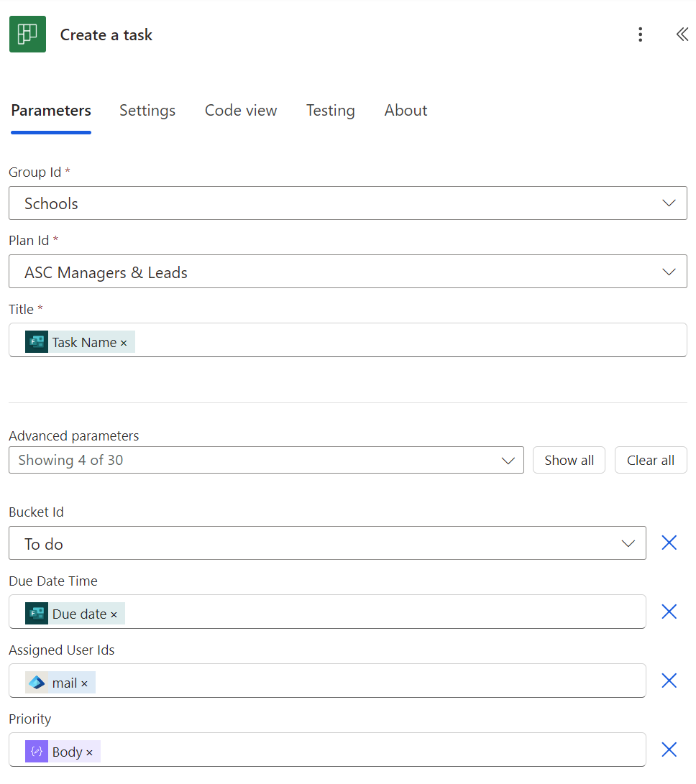Open the Group Id dropdown showing Schools

point(668,203)
